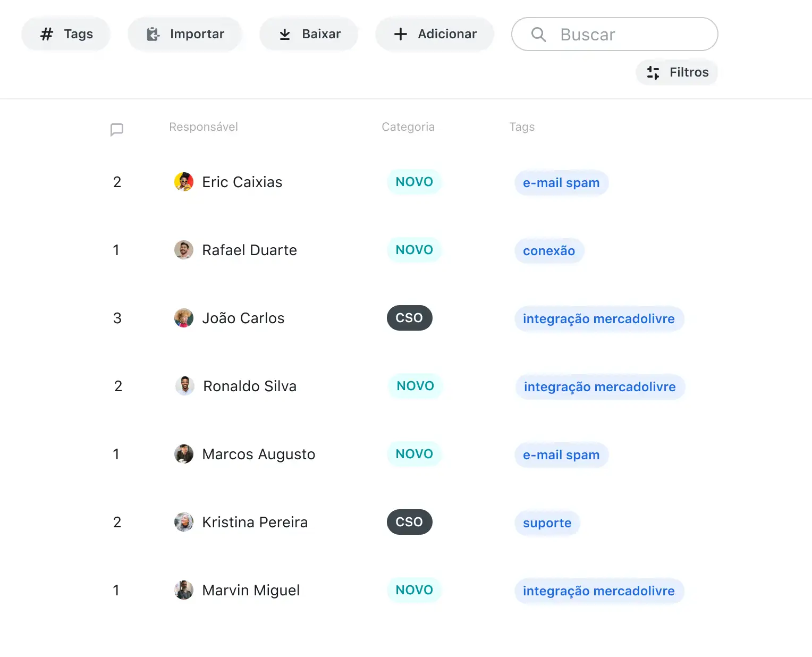Select the conexão tag on Rafael's row

[549, 251]
